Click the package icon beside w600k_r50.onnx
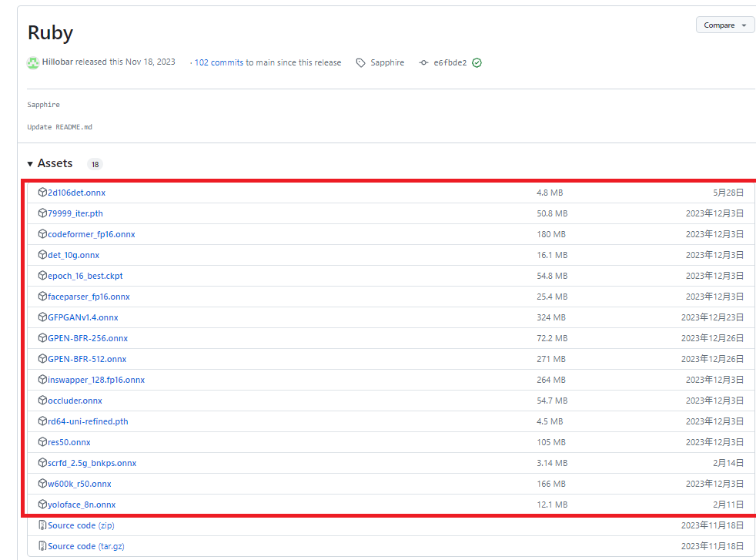756x560 pixels. (42, 483)
